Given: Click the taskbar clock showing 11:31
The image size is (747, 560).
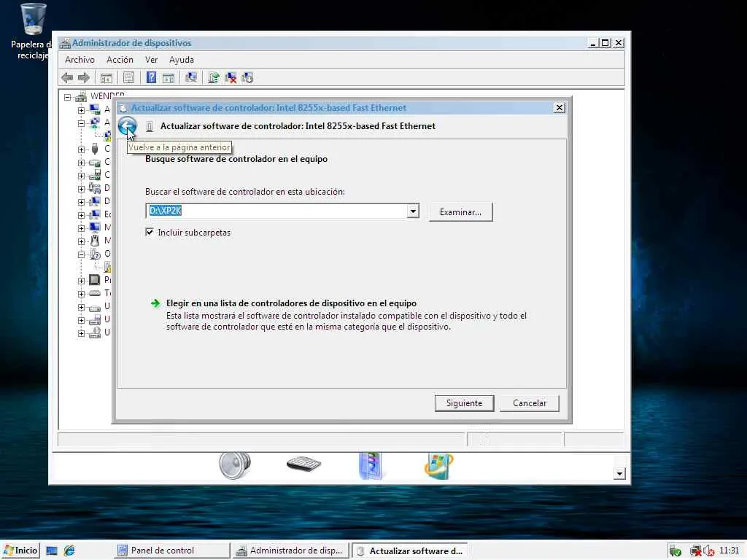Looking at the screenshot, I should pos(729,551).
